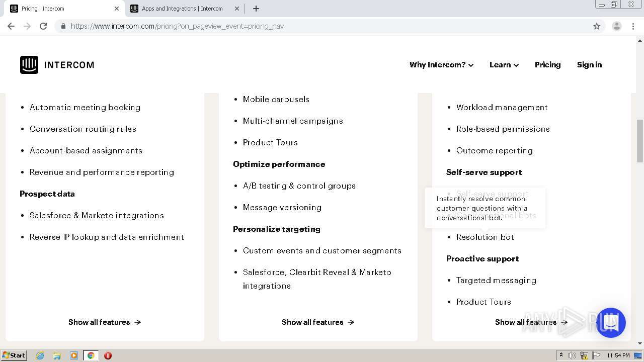This screenshot has height=362, width=644.
Task: Show all features in the left card
Action: point(105,322)
